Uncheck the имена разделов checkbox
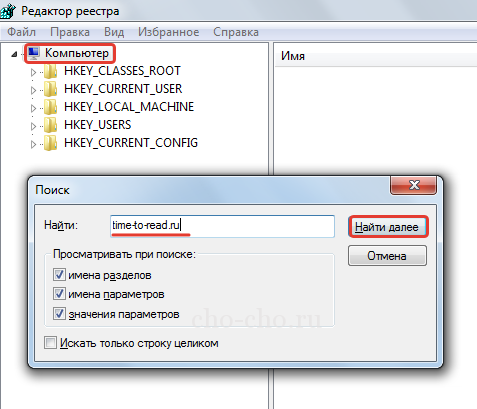The height and width of the screenshot is (409, 477). pyautogui.click(x=59, y=275)
